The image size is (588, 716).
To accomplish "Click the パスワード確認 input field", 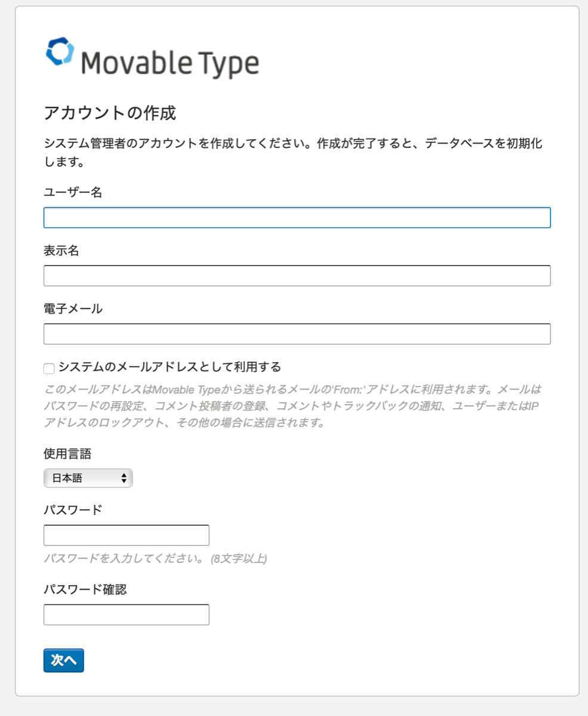I will click(126, 615).
